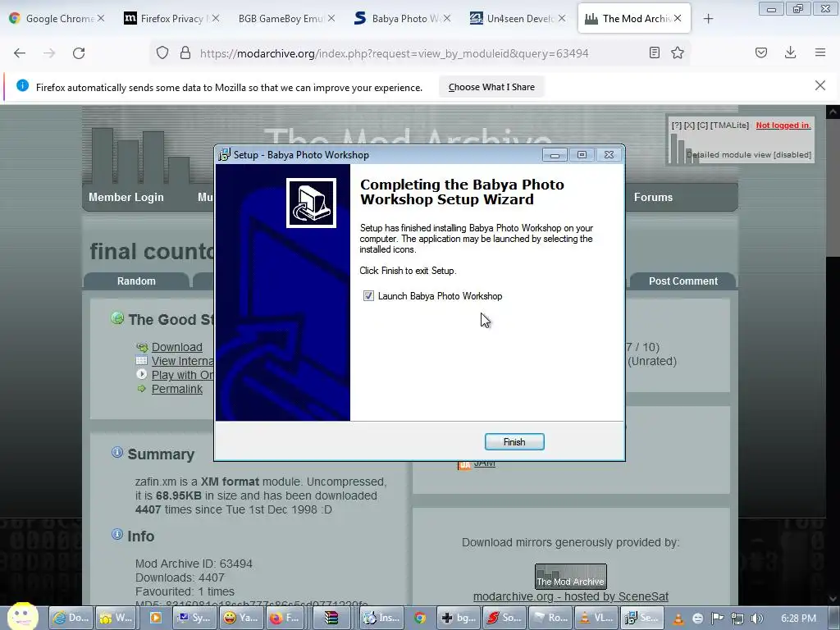Image resolution: width=840 pixels, height=630 pixels.
Task: Click the padlock site security icon
Action: 185,53
